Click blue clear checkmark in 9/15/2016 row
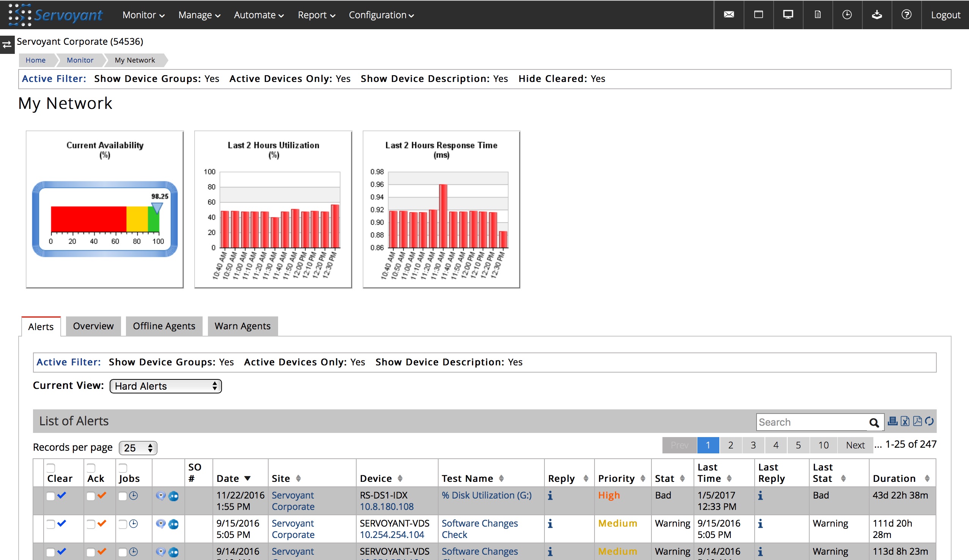 click(61, 524)
